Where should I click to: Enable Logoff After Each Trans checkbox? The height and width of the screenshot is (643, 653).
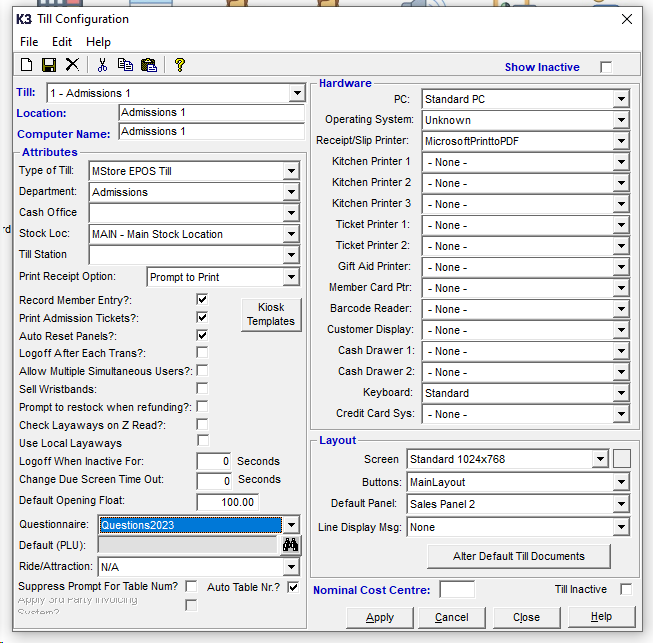tap(202, 353)
